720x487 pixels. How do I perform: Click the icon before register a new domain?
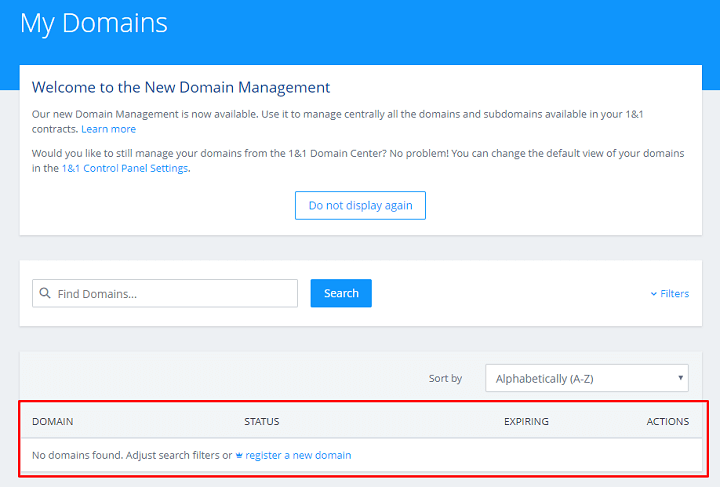pos(239,456)
